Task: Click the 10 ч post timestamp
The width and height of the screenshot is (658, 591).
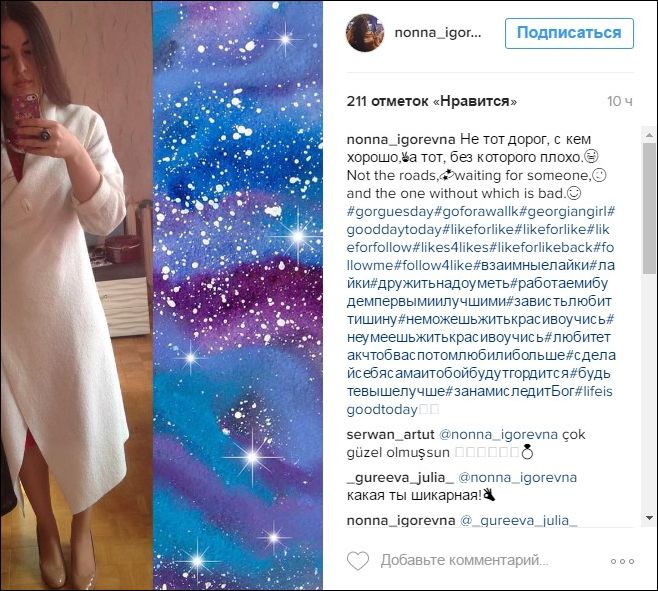Action: click(620, 101)
